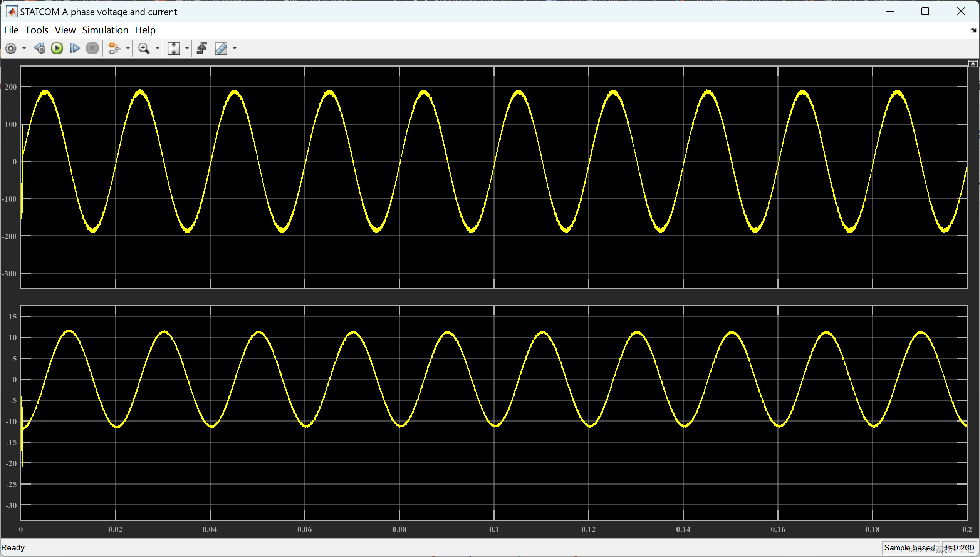Screen dimensions: 980x557
Task: Click the Scale Y-Axis Limits icon
Action: point(174,49)
